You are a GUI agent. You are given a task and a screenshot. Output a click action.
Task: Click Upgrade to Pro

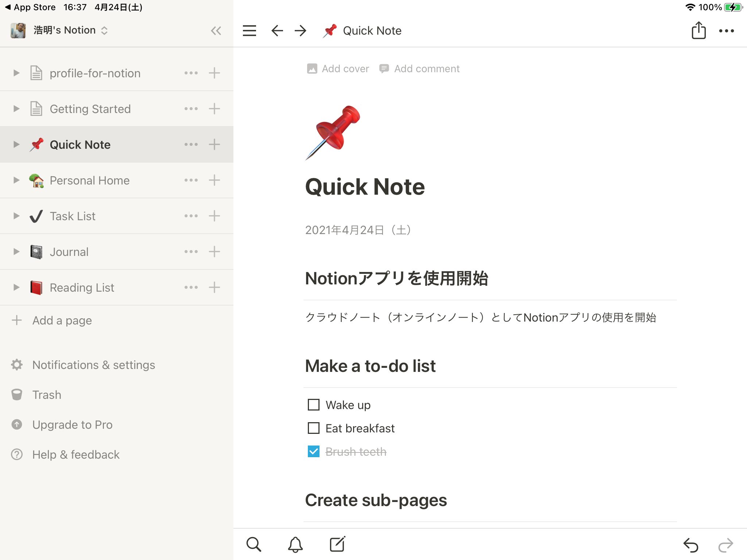[62, 425]
